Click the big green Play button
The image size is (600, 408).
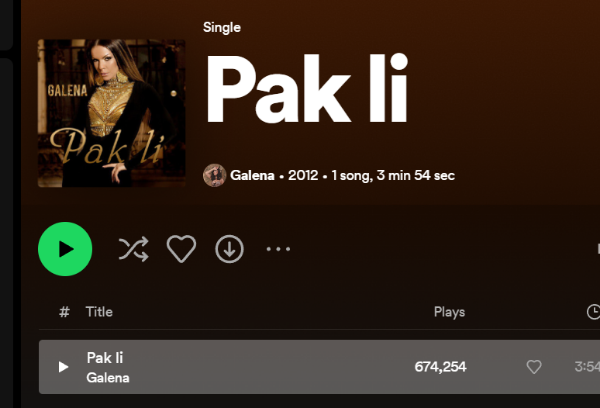pyautogui.click(x=65, y=249)
